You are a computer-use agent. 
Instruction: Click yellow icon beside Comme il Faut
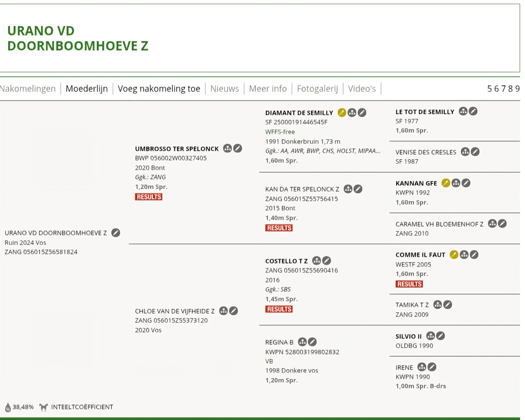(x=454, y=255)
